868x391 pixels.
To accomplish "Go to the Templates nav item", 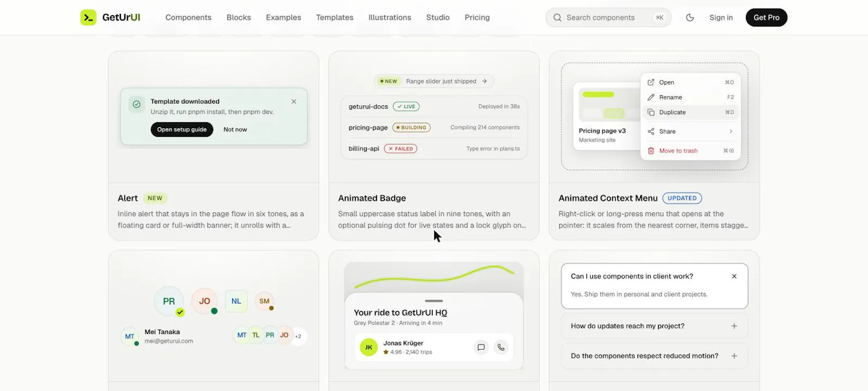I will coord(335,17).
